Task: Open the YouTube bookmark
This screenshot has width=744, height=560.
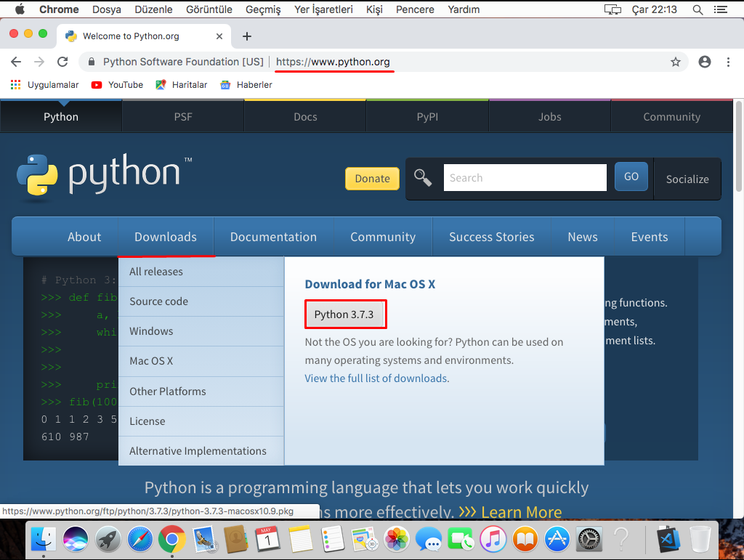Action: coord(116,84)
